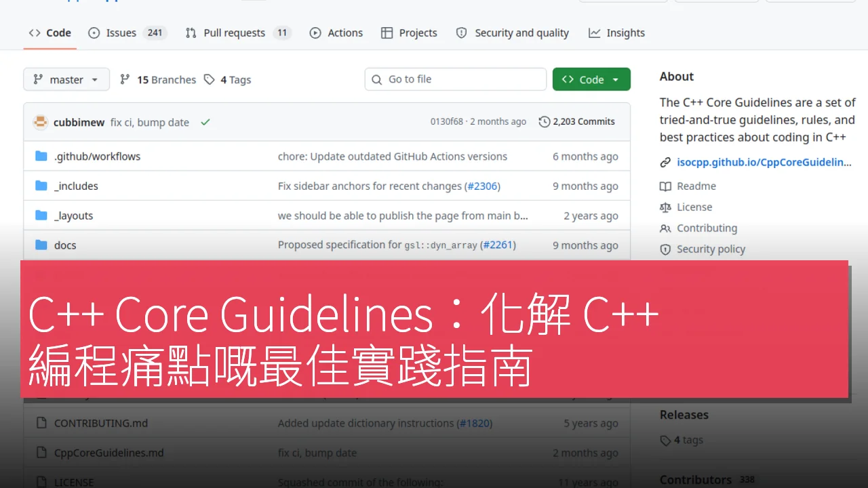The width and height of the screenshot is (868, 488).
Task: Click the folder icon beside _layouts
Action: pyautogui.click(x=41, y=216)
